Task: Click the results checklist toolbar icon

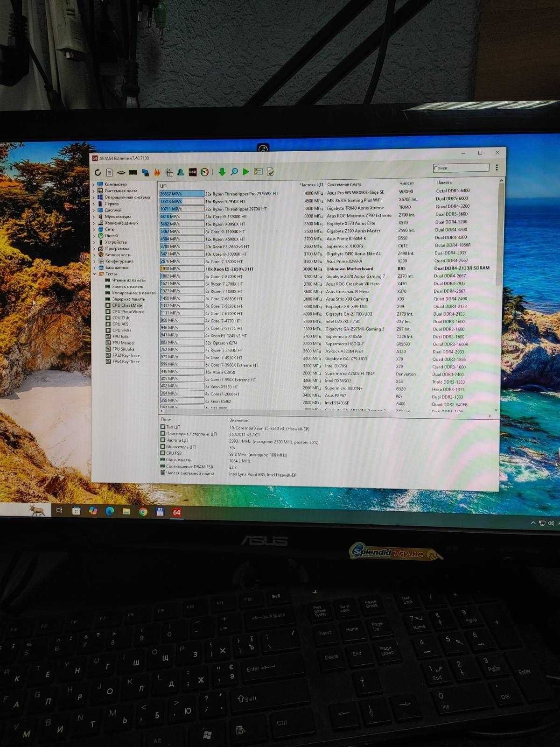Action: coord(258,172)
